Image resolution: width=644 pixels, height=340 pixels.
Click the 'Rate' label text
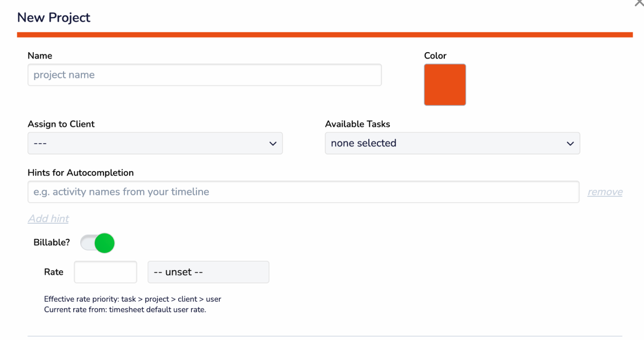(x=54, y=272)
